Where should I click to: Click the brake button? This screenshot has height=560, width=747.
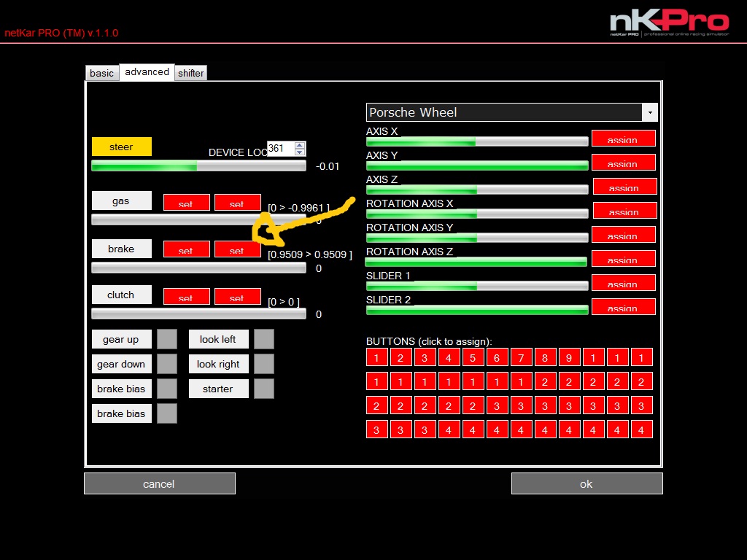click(x=122, y=249)
